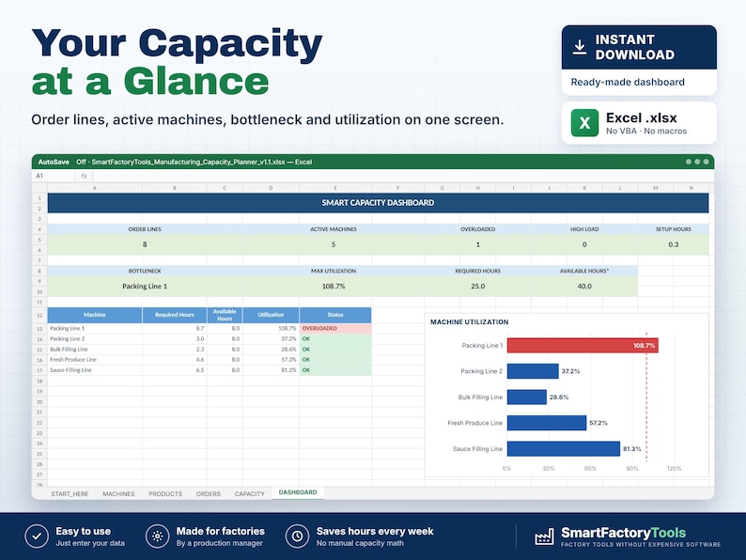746x560 pixels.
Task: Click the MAX UTILIZATION value 108.7%
Action: tap(334, 287)
